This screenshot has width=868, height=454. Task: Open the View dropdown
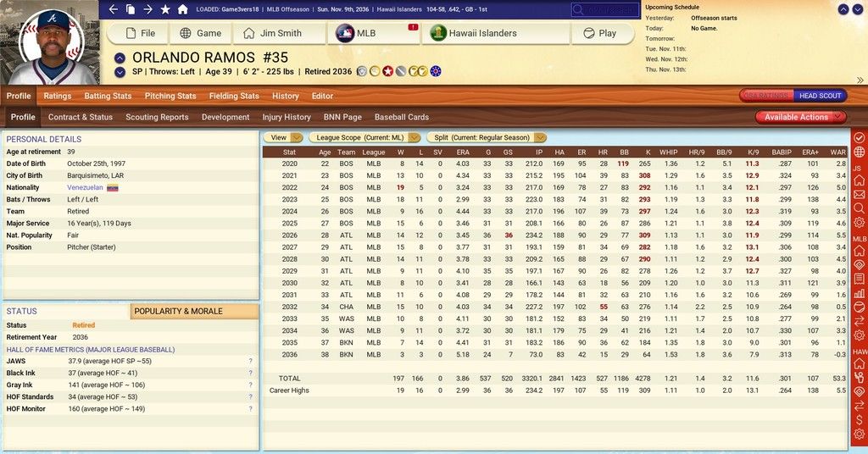(283, 137)
